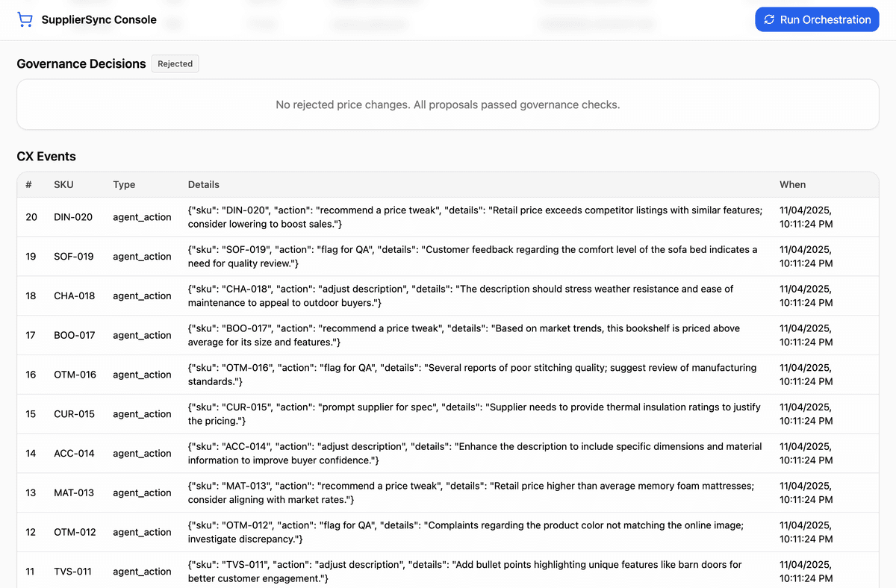The image size is (896, 588).
Task: Open the DIN-020 price tweak event row
Action: [448, 216]
